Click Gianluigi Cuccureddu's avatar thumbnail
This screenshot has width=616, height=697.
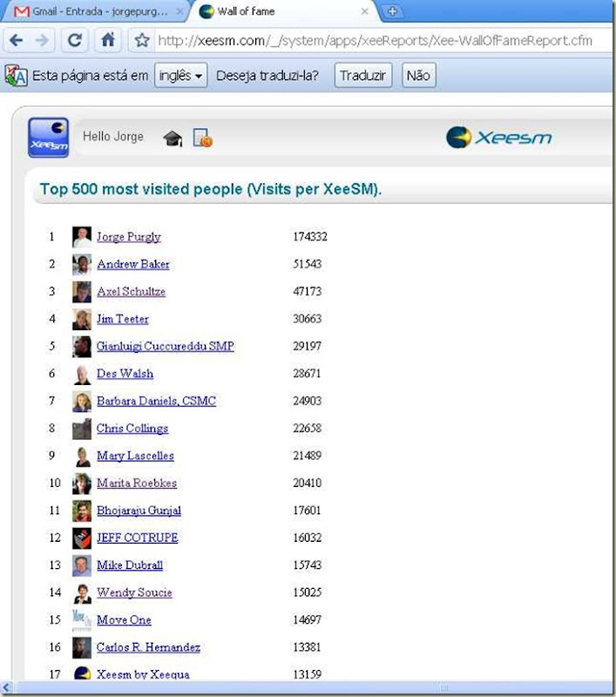coord(82,347)
